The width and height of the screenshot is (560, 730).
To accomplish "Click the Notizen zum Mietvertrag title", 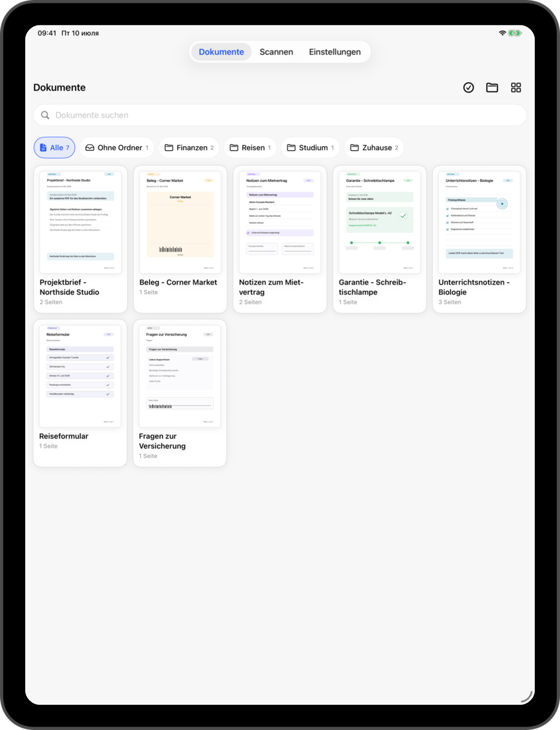I will click(271, 287).
